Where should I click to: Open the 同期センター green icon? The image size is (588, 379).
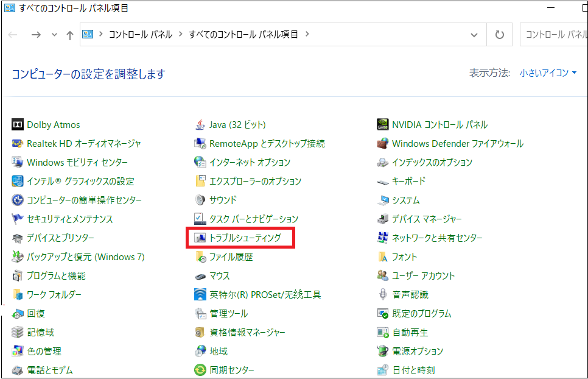pyautogui.click(x=200, y=370)
